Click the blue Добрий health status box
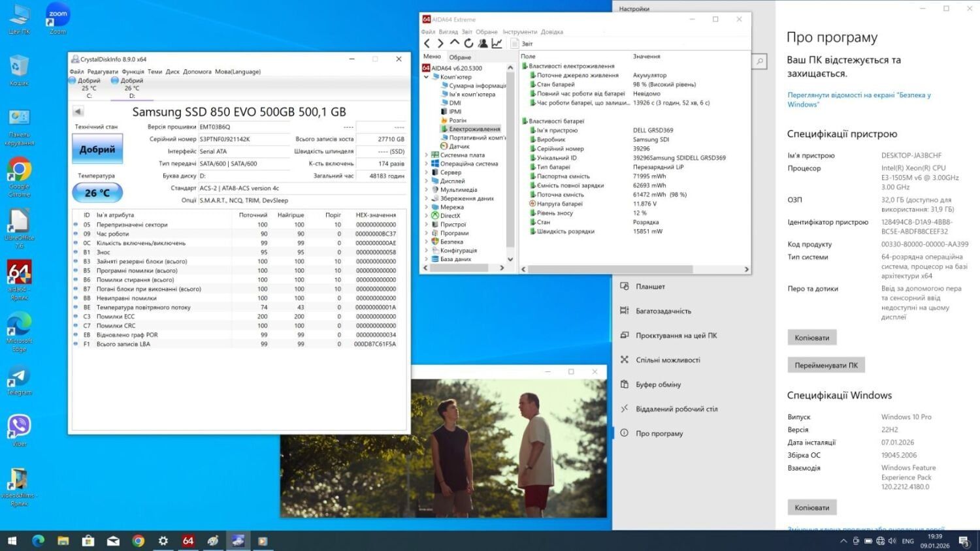The image size is (980, 551). pos(97,150)
